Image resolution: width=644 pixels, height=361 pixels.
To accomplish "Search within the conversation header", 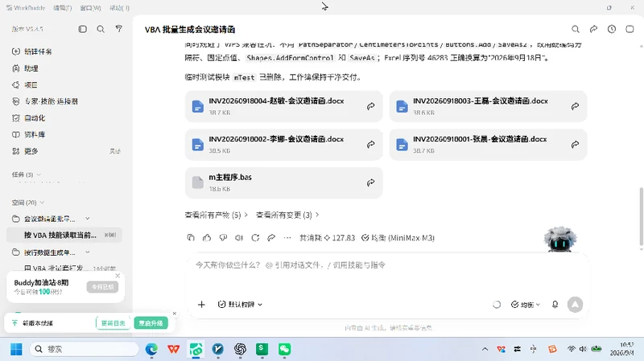I will [x=576, y=29].
